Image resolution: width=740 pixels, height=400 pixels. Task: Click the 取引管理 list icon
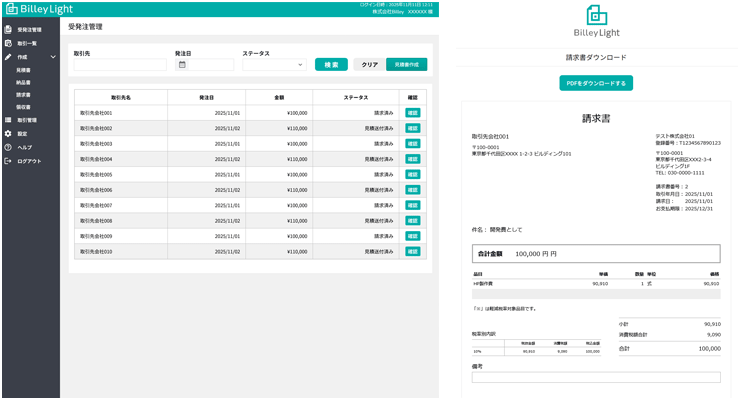[x=8, y=119]
